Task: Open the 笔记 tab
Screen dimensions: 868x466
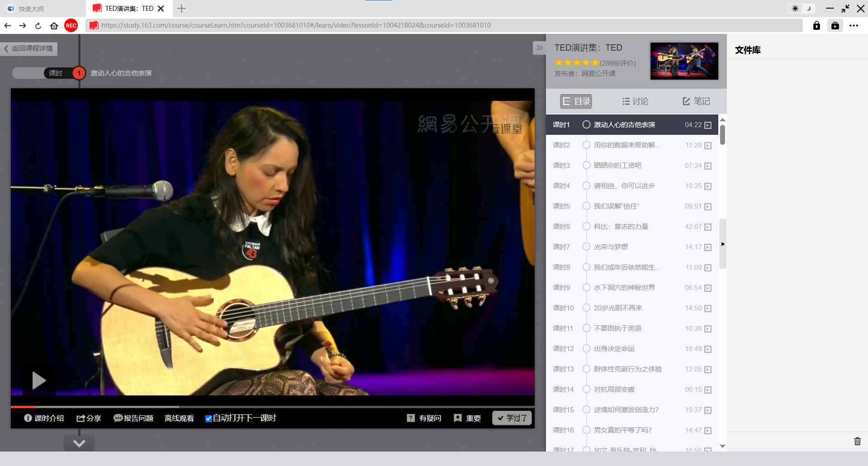Action: (697, 101)
